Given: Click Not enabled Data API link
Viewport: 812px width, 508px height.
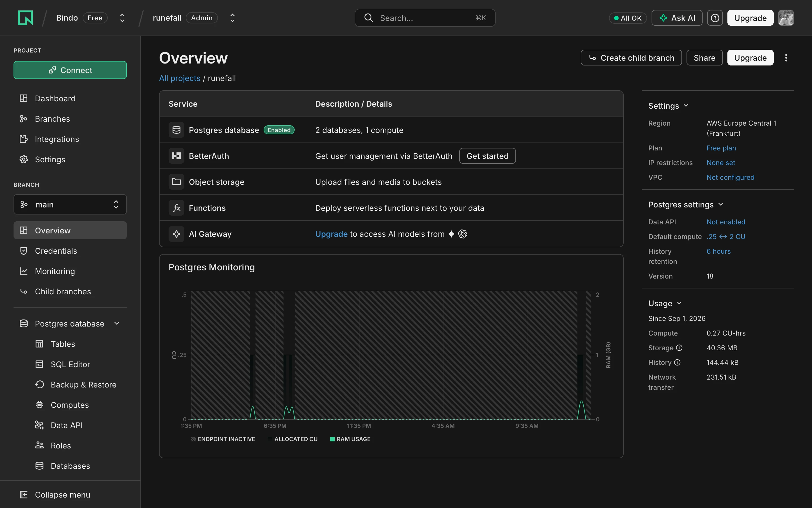Looking at the screenshot, I should (x=726, y=222).
